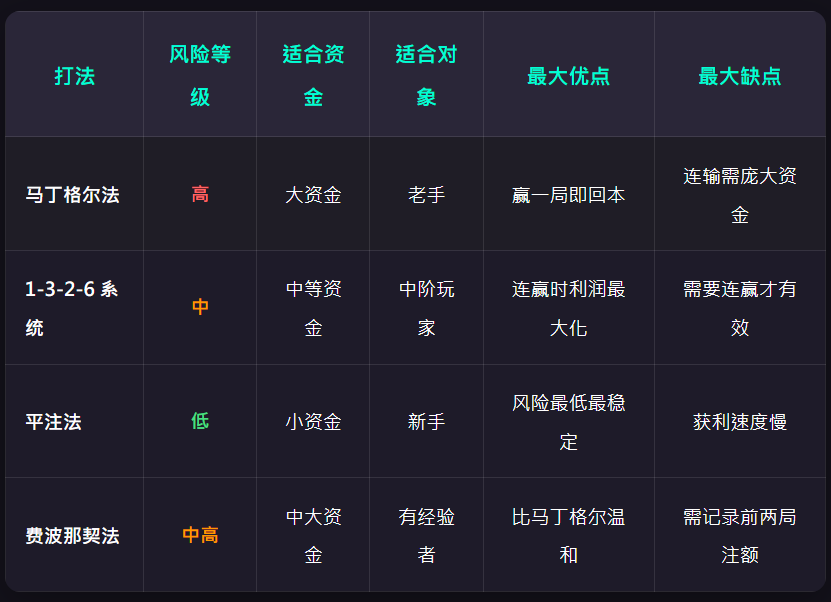Click the red 高 risk label

point(200,195)
